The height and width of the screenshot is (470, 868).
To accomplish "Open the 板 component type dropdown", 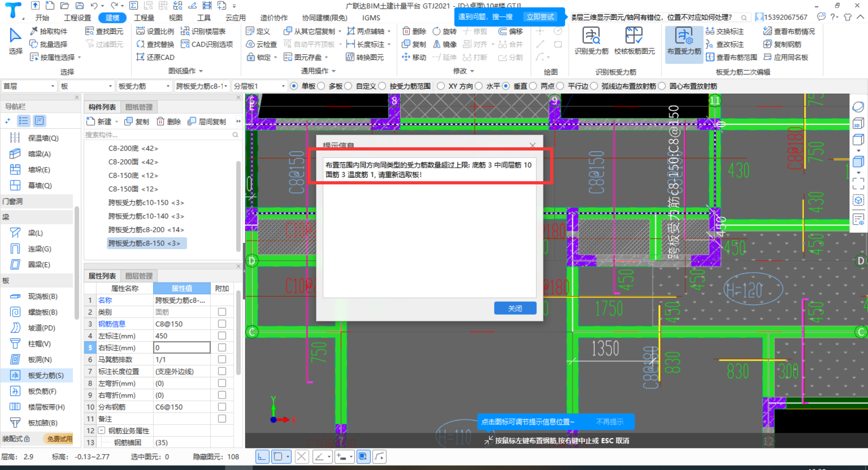I will 86,86.
